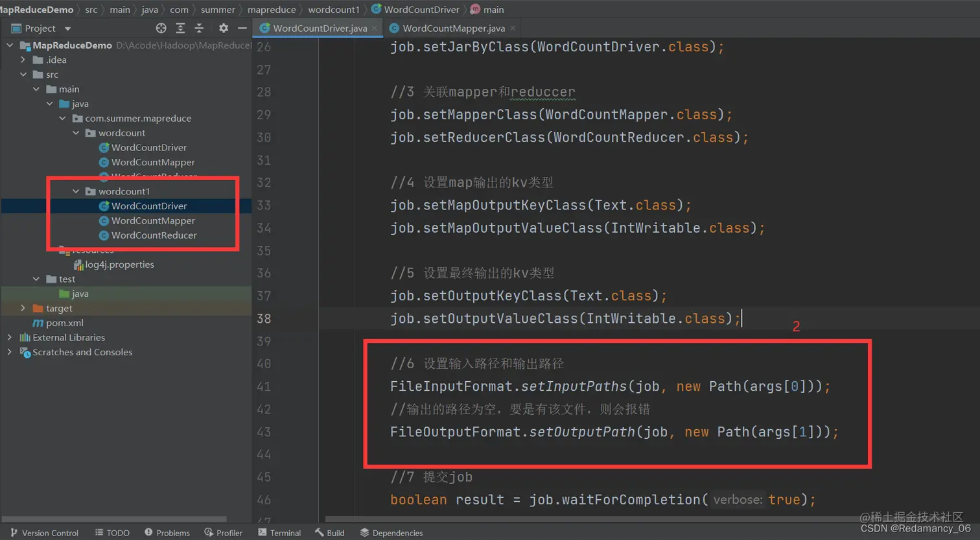Click the expand all icon in Project panel

[x=180, y=28]
